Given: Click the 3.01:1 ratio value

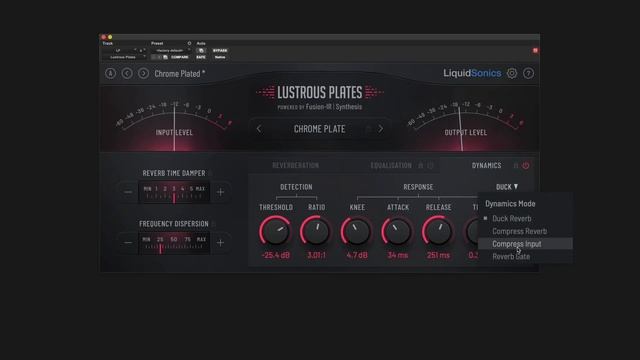Looking at the screenshot, I should click(316, 256).
